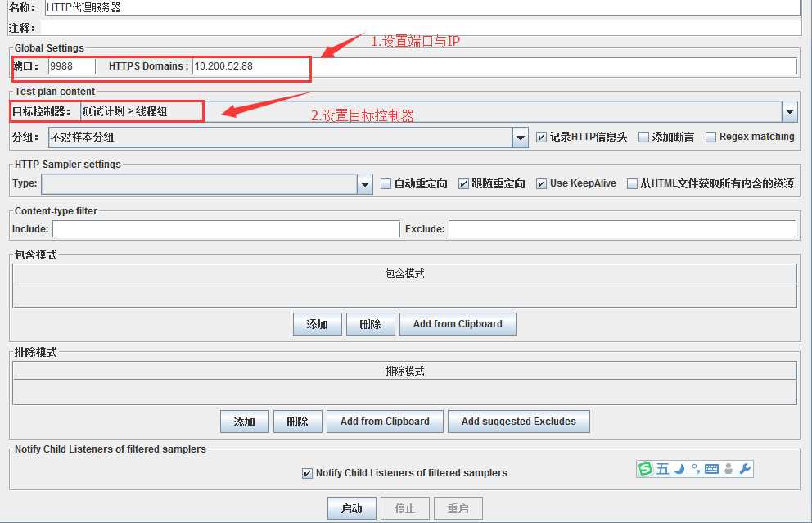Open the 目标控制器 dropdown arrow
The width and height of the screenshot is (812, 523).
click(x=789, y=111)
